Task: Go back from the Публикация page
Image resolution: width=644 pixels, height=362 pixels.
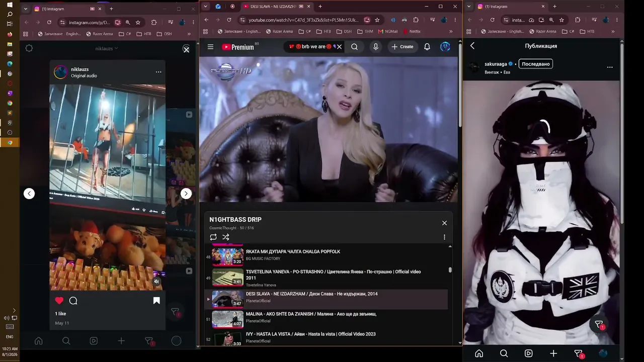Action: [x=472, y=46]
